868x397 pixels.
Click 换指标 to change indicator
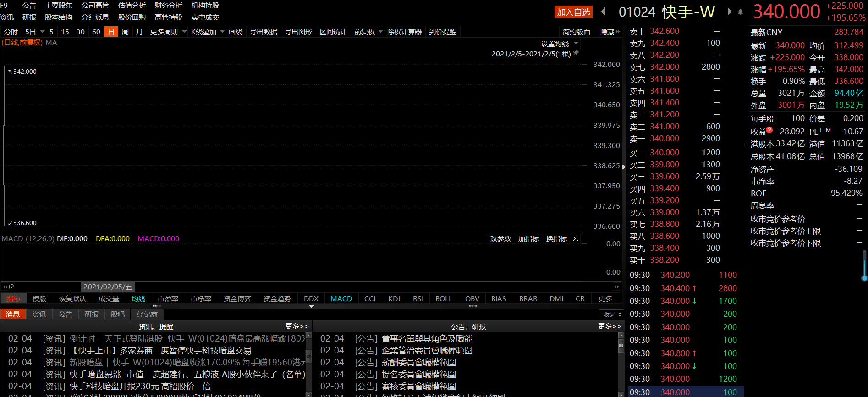(x=556, y=239)
